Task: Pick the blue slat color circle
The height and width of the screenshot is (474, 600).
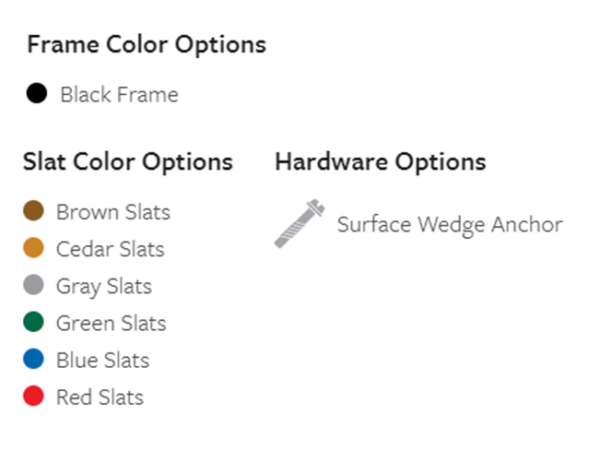Action: [x=34, y=359]
